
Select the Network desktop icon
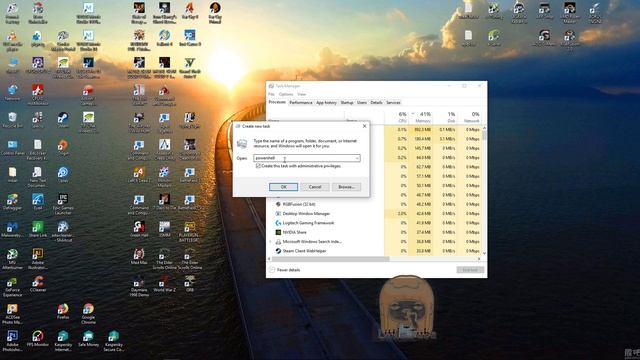point(12,93)
